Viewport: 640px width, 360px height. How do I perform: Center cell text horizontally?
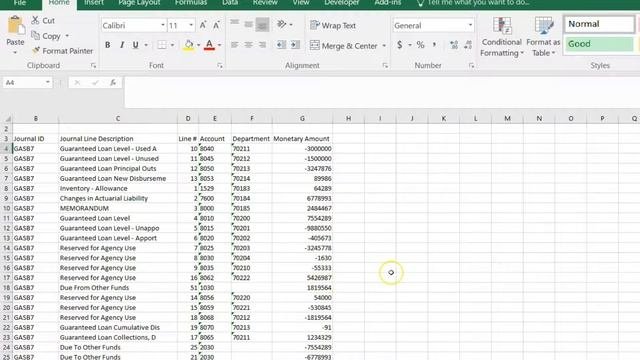249,45
